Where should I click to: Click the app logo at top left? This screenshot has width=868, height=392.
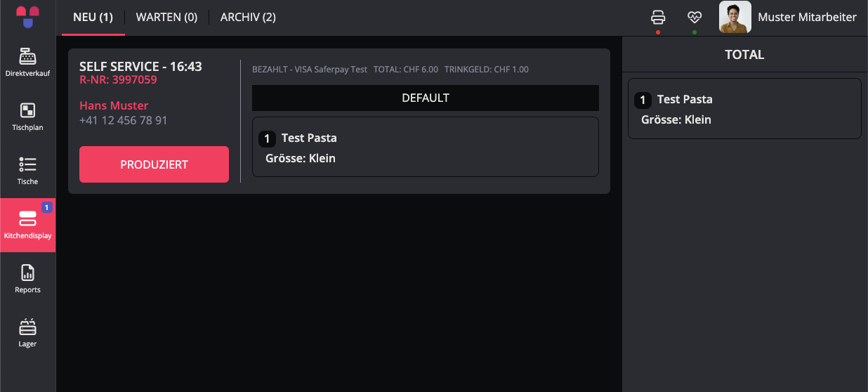pos(27,17)
